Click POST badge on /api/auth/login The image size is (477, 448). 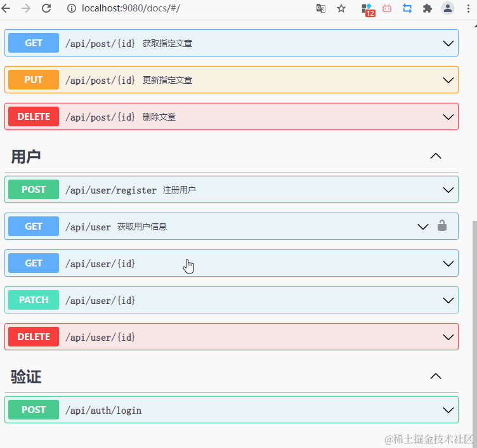pyautogui.click(x=34, y=410)
